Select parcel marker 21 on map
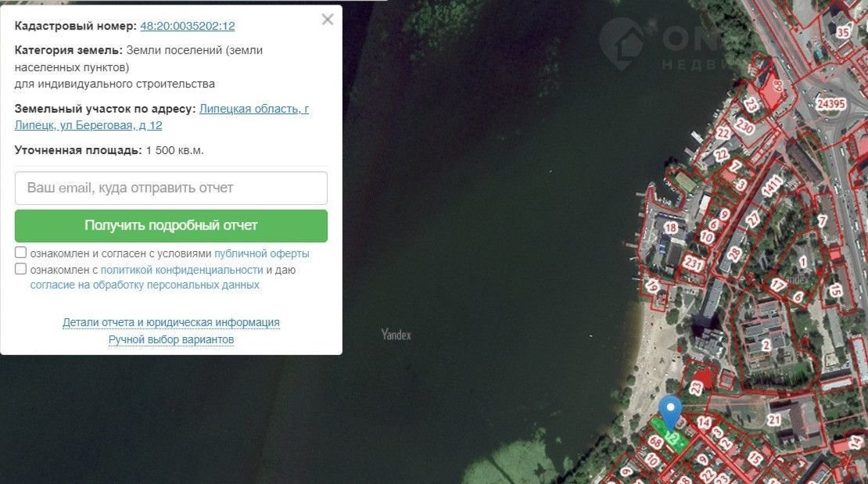 (x=774, y=420)
